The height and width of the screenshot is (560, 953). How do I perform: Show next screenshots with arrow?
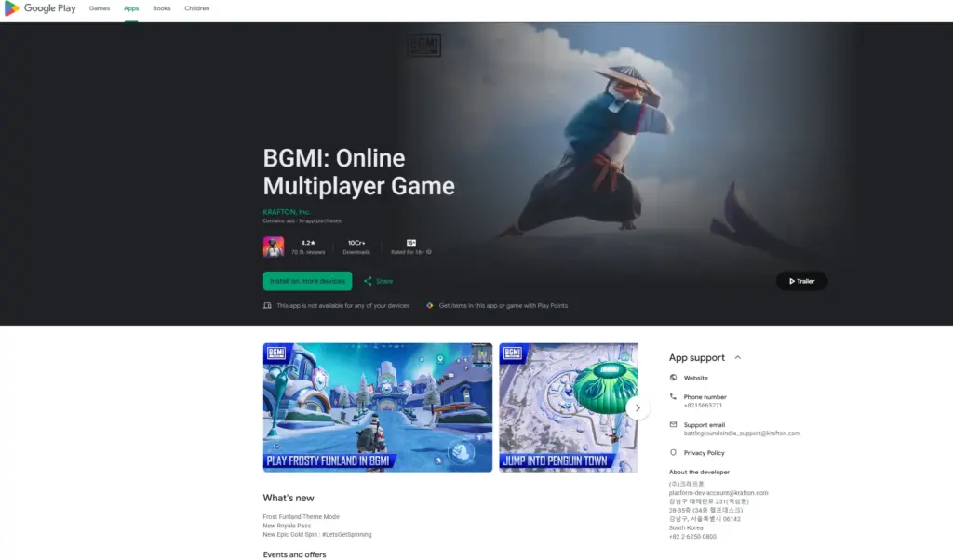[638, 408]
